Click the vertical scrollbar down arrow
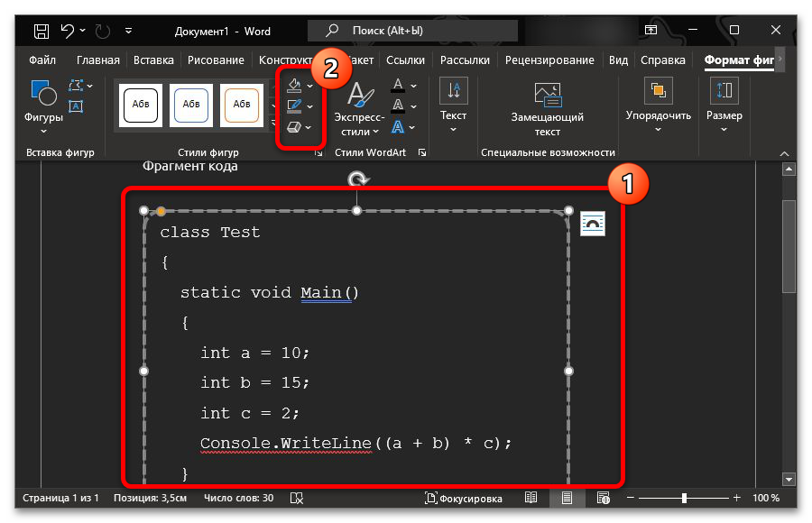812x523 pixels. (x=789, y=480)
